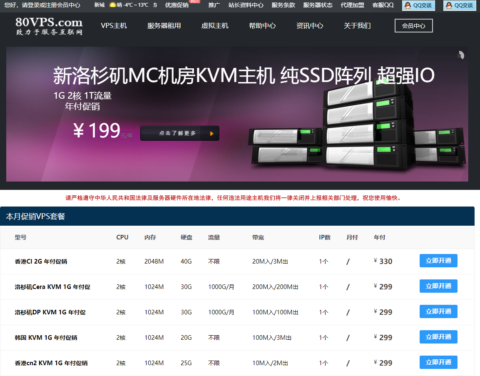Click 立即开通 for 洛杉矶DP KVM 1G plan
Screen dimensions: 480x376
point(438,311)
